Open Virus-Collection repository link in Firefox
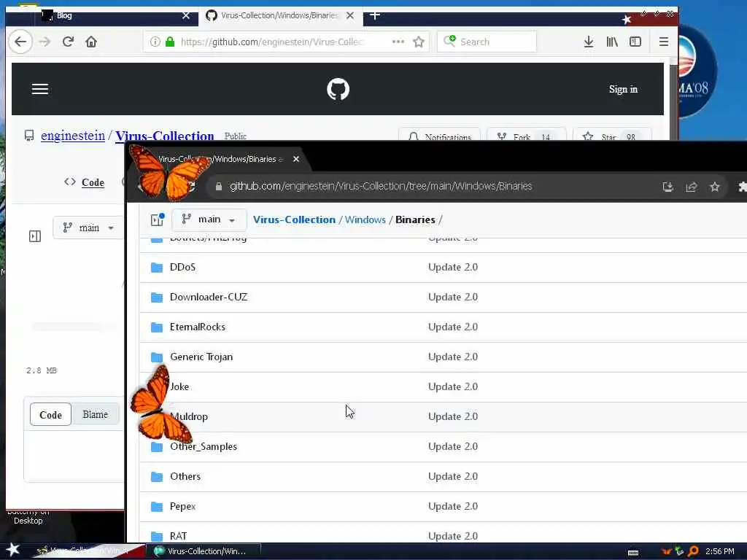This screenshot has height=560, width=747. 165,136
